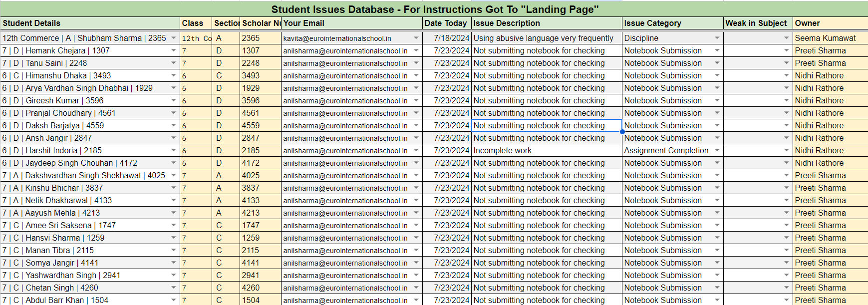Select the Issue Category header cell

click(x=672, y=23)
